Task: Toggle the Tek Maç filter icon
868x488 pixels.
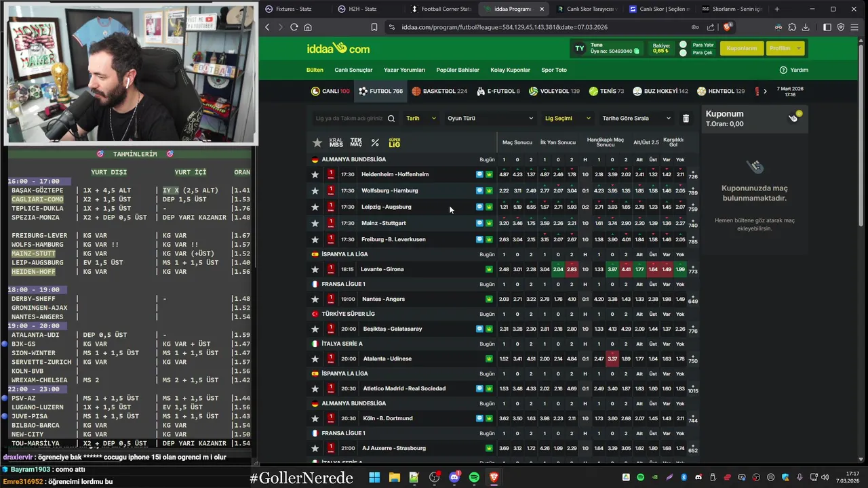Action: [x=356, y=142]
